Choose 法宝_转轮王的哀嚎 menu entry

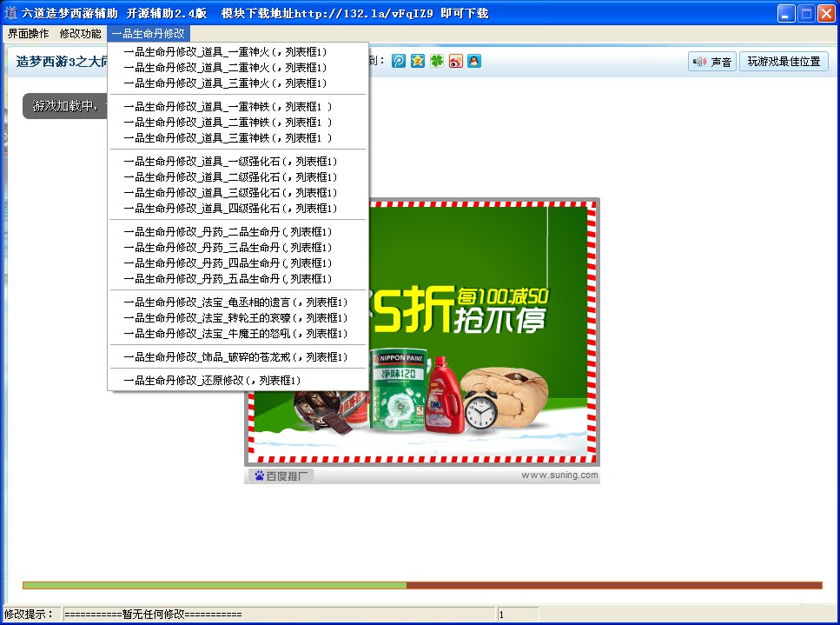point(238,317)
